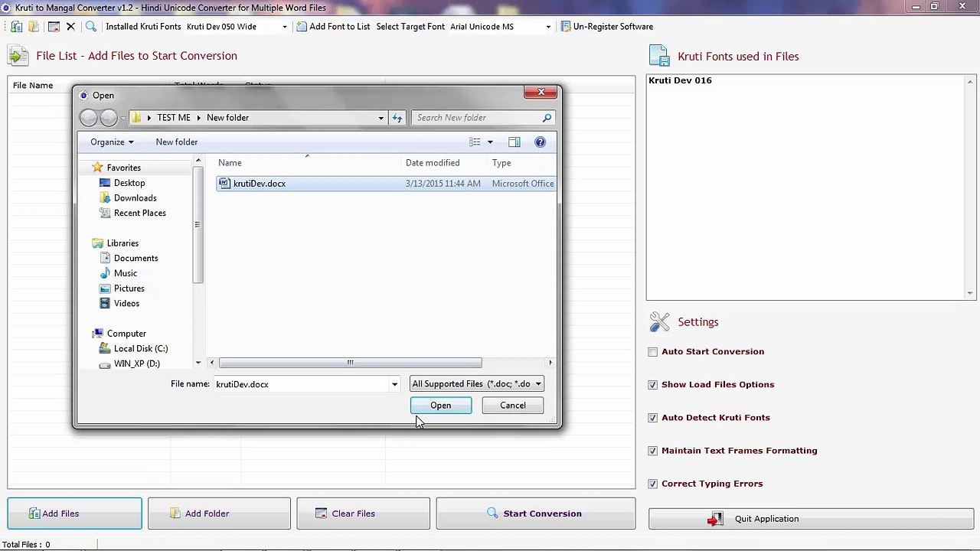This screenshot has height=551, width=980.
Task: Click the Settings tools icon
Action: (x=659, y=321)
